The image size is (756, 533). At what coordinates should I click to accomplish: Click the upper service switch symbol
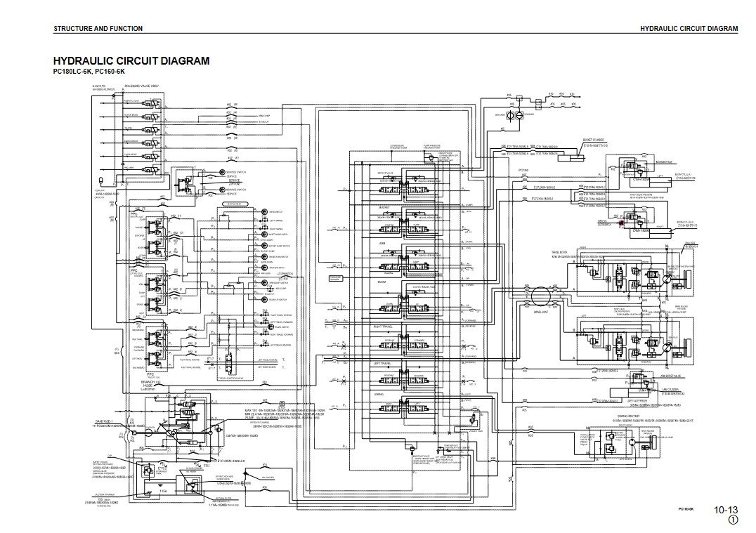pos(221,172)
